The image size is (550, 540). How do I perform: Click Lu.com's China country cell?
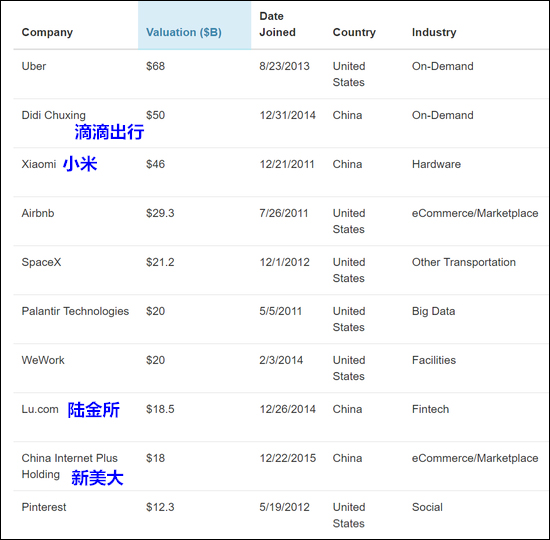347,409
